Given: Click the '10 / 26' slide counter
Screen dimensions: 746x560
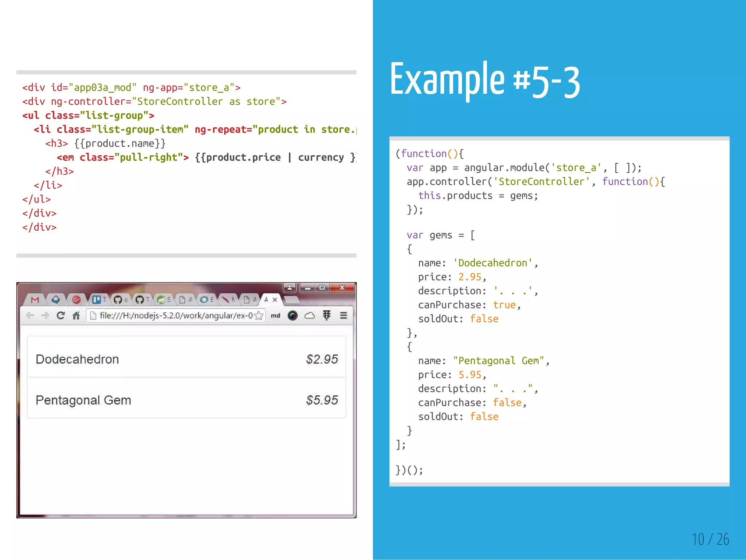Looking at the screenshot, I should (x=710, y=539).
